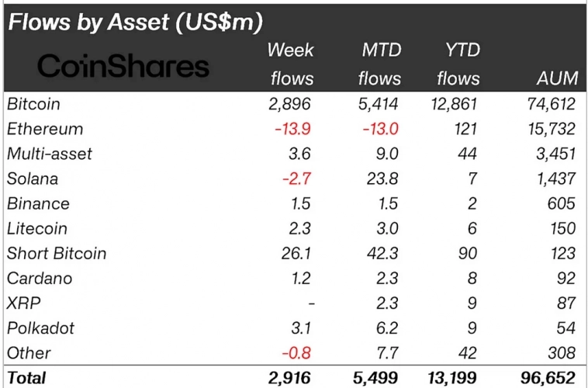Click the Bitcoin row label
588x388 pixels.
tap(33, 103)
